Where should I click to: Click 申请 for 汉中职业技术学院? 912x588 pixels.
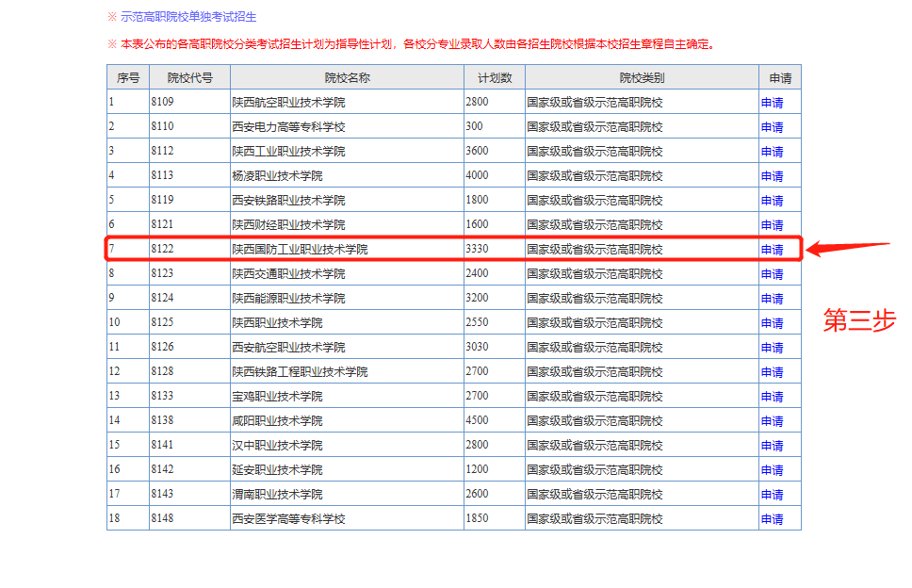tap(772, 446)
